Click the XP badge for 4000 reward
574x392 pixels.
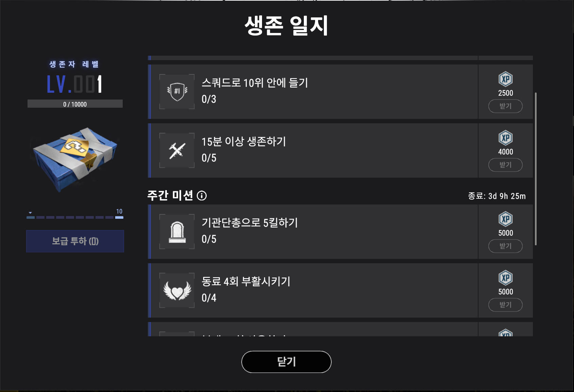(x=505, y=138)
